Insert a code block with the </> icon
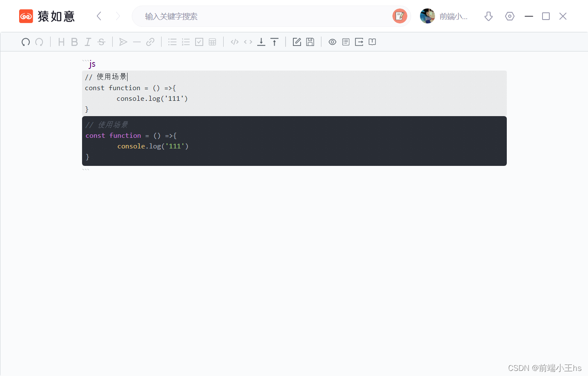The height and width of the screenshot is (376, 588). [235, 42]
